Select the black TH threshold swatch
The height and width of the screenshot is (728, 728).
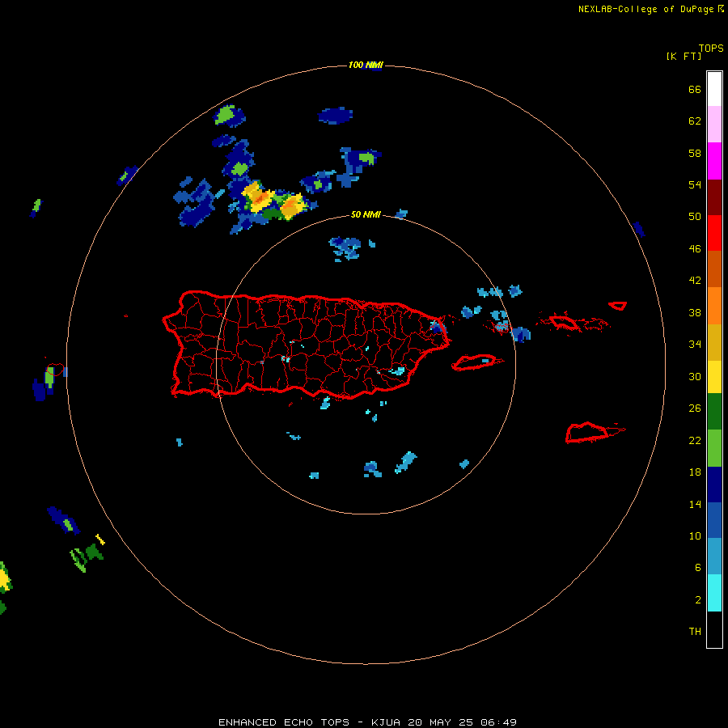714,629
